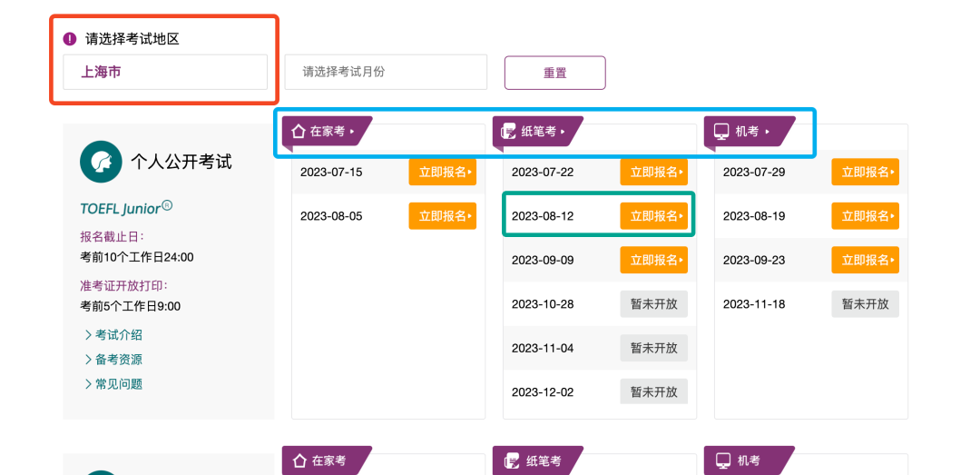Screen dimensions: 980x475
Task: Click 暂未开放 for 2023-11-04
Action: (x=653, y=348)
